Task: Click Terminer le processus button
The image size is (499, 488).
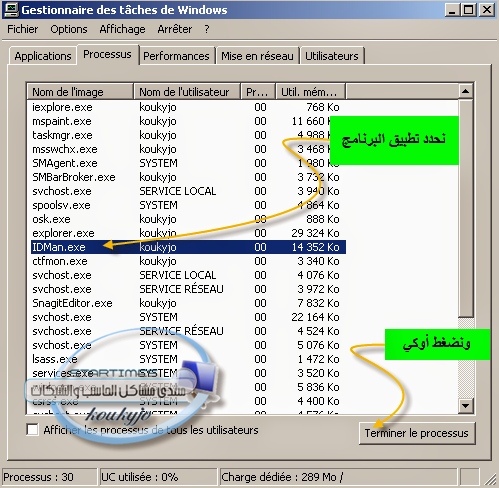Action: [x=417, y=433]
